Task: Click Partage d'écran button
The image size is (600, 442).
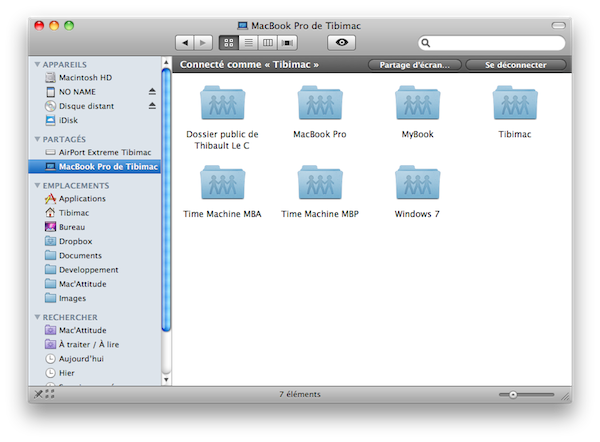Action: (x=415, y=65)
